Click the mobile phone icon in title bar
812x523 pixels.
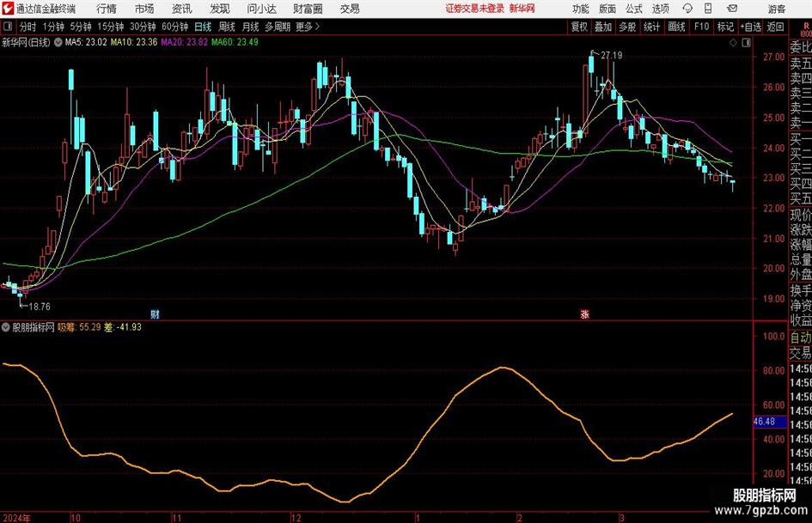[x=708, y=9]
